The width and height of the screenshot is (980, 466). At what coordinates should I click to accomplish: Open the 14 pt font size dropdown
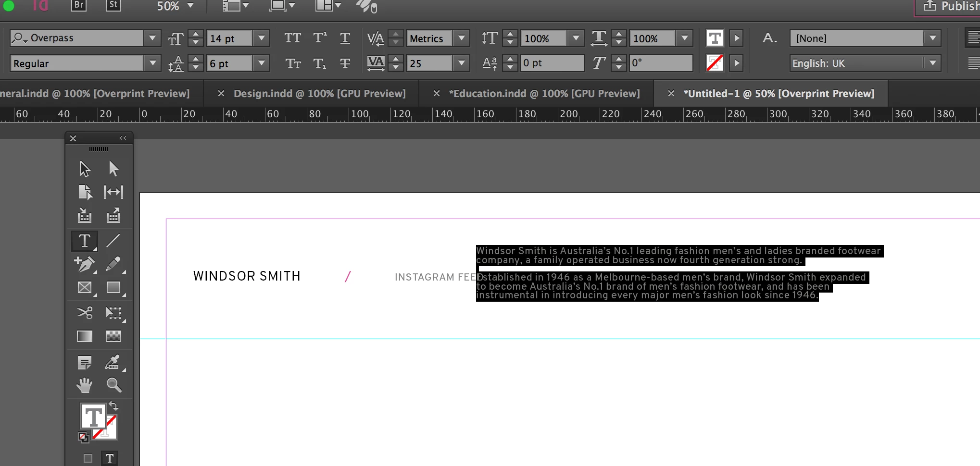coord(262,38)
